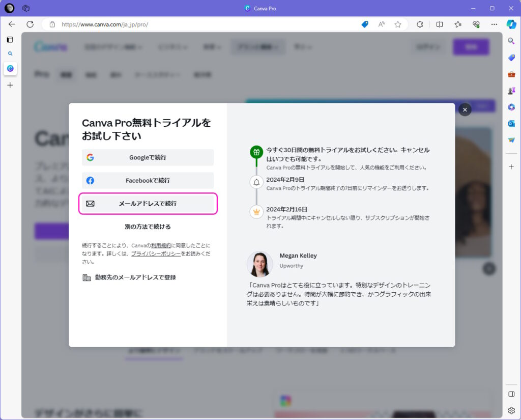The width and height of the screenshot is (521, 420).
Task: Open the tab actions menu in vertical tabs
Action: point(10,40)
